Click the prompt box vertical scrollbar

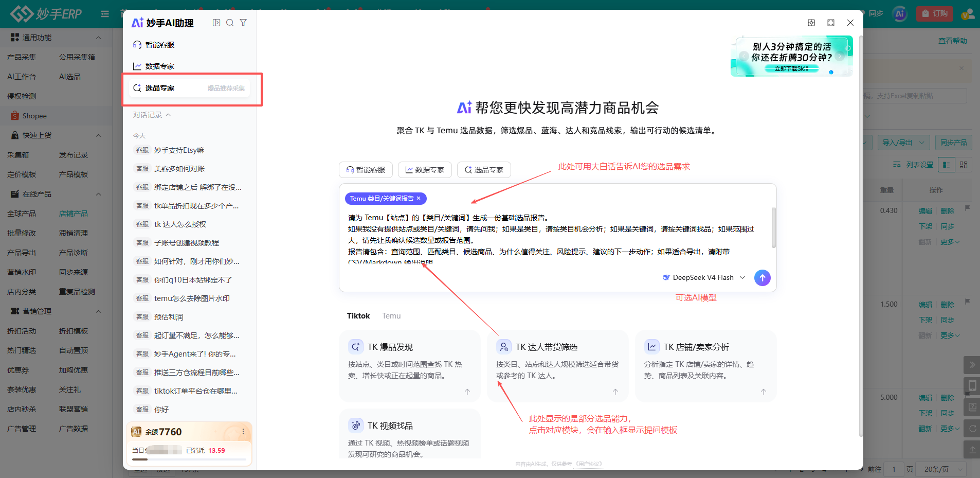773,228
